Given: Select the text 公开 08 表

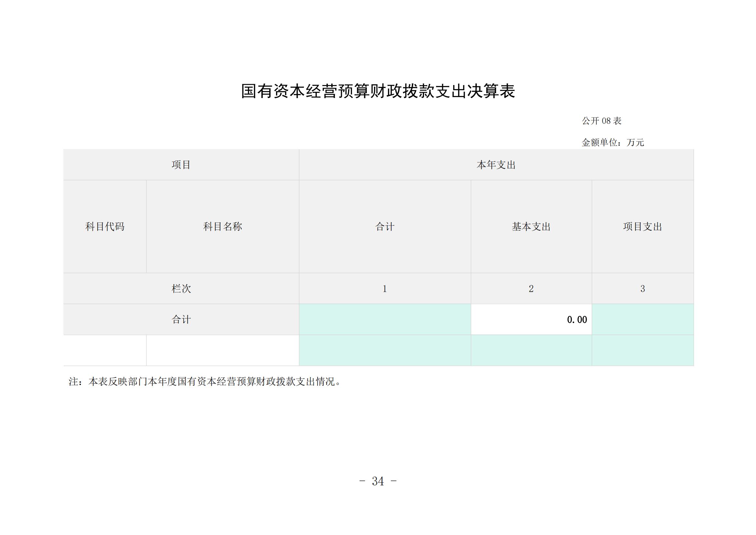Looking at the screenshot, I should point(602,121).
